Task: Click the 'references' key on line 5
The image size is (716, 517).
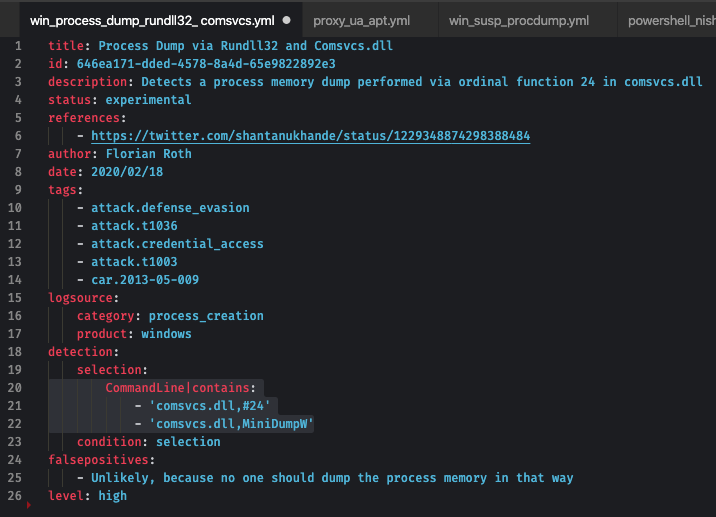Action: tap(84, 118)
